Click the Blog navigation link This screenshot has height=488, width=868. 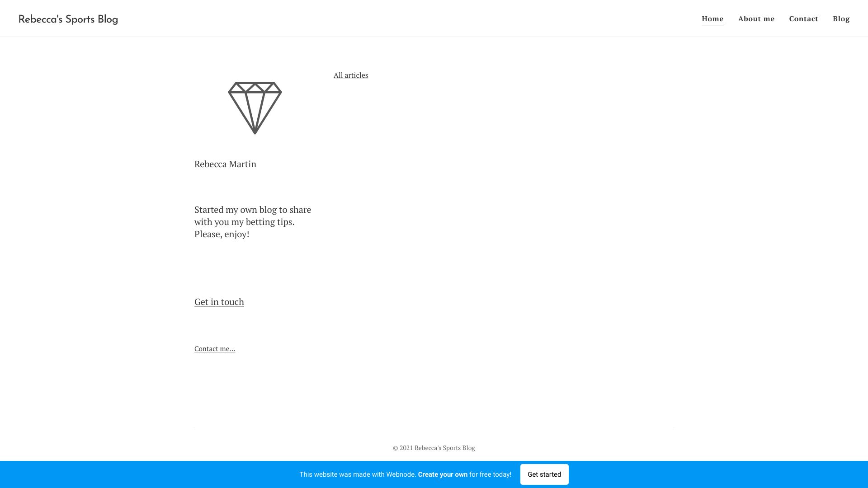[841, 19]
